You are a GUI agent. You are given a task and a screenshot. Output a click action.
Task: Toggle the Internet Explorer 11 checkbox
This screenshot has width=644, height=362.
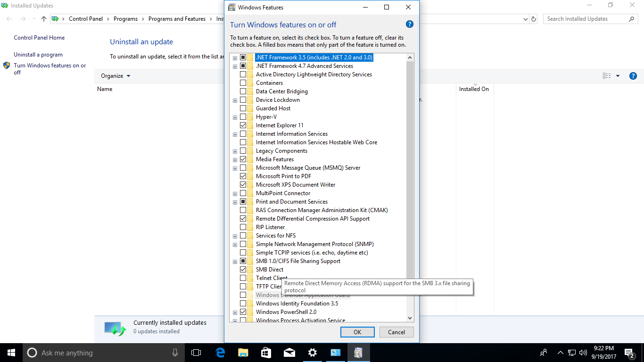pos(243,125)
